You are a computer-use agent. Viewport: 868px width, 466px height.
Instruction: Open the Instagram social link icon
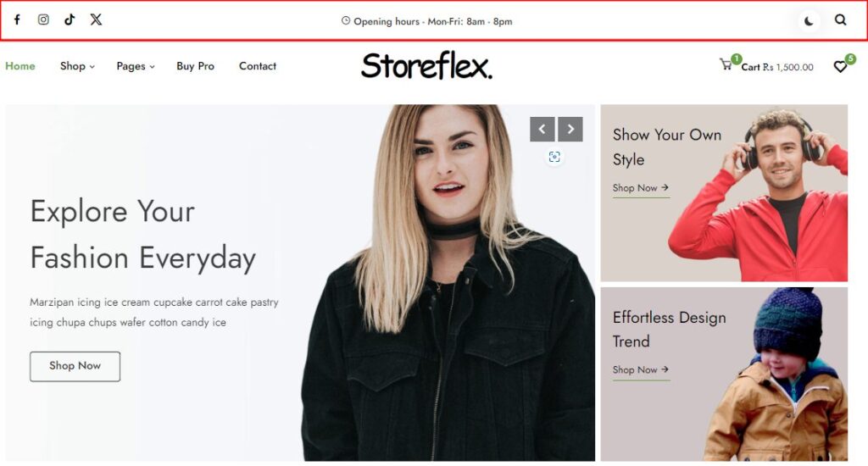[43, 20]
